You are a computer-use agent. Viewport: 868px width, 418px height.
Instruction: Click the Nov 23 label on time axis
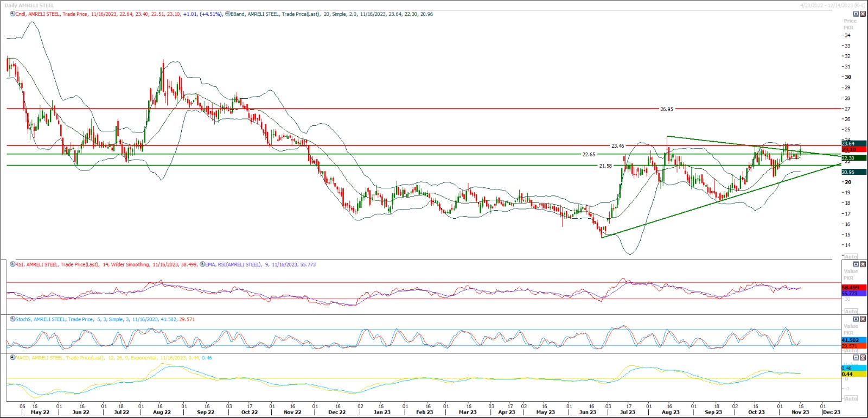tap(800, 412)
